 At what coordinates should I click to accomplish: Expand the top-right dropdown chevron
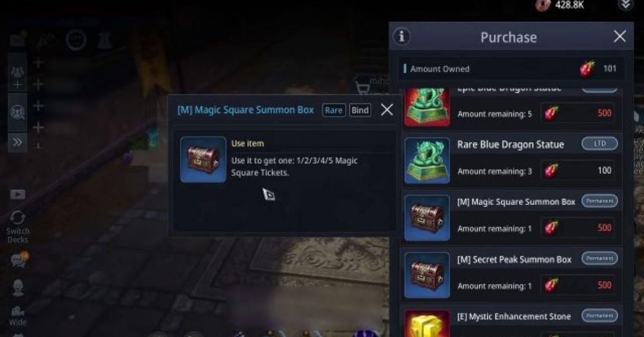pos(625,5)
